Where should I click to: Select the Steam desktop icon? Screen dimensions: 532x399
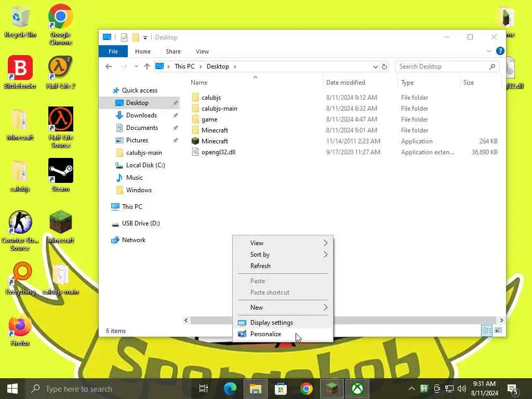coord(60,175)
